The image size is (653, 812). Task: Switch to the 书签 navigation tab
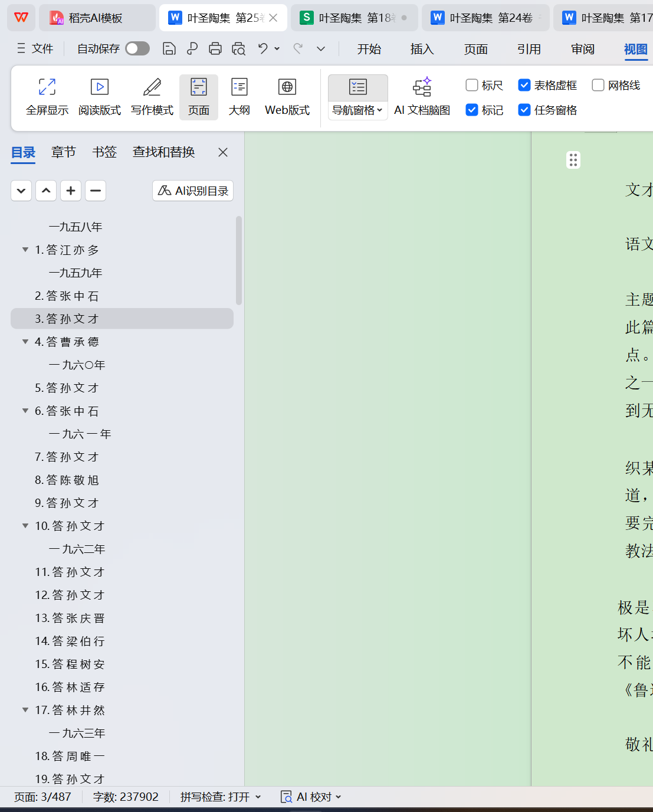click(104, 152)
